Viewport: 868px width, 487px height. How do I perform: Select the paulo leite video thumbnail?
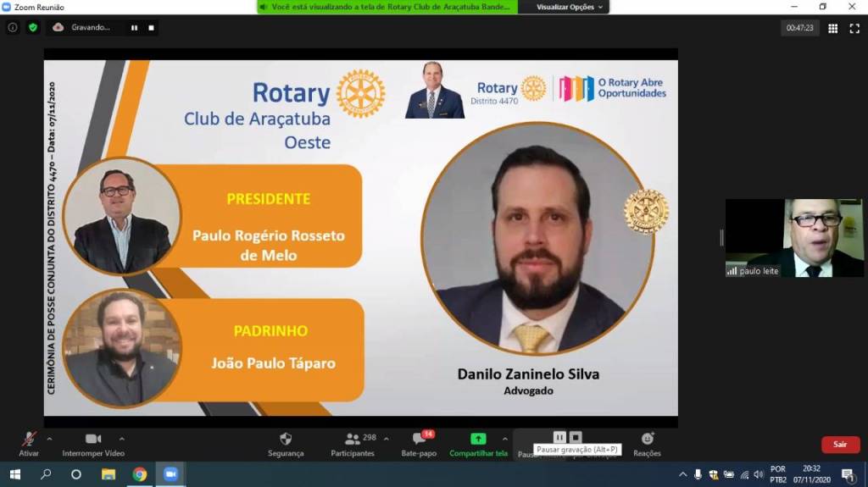(x=794, y=238)
